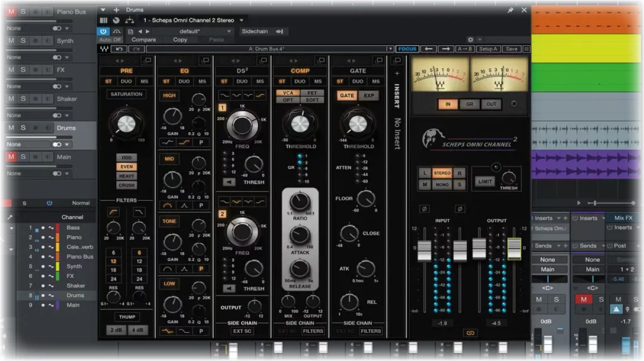Expand the PRE module window icon
The width and height of the screenshot is (644, 361).
(x=147, y=60)
